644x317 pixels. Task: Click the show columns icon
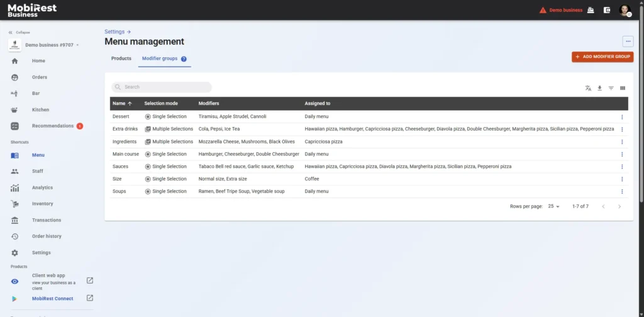(623, 88)
